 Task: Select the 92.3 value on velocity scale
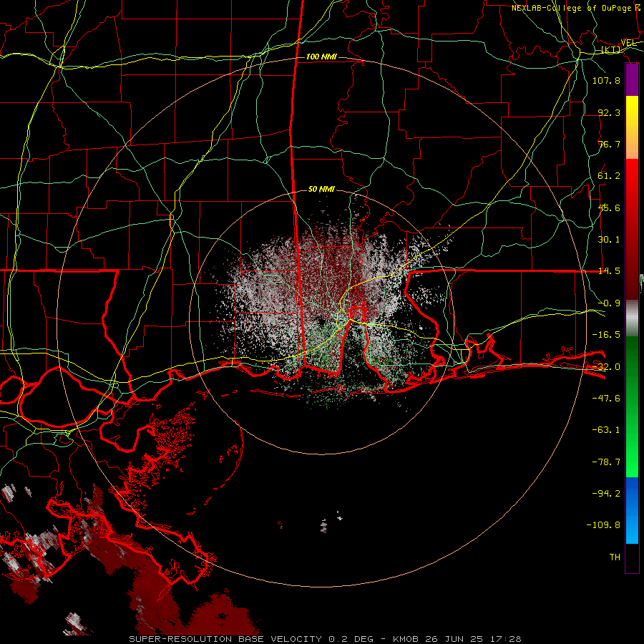click(609, 112)
